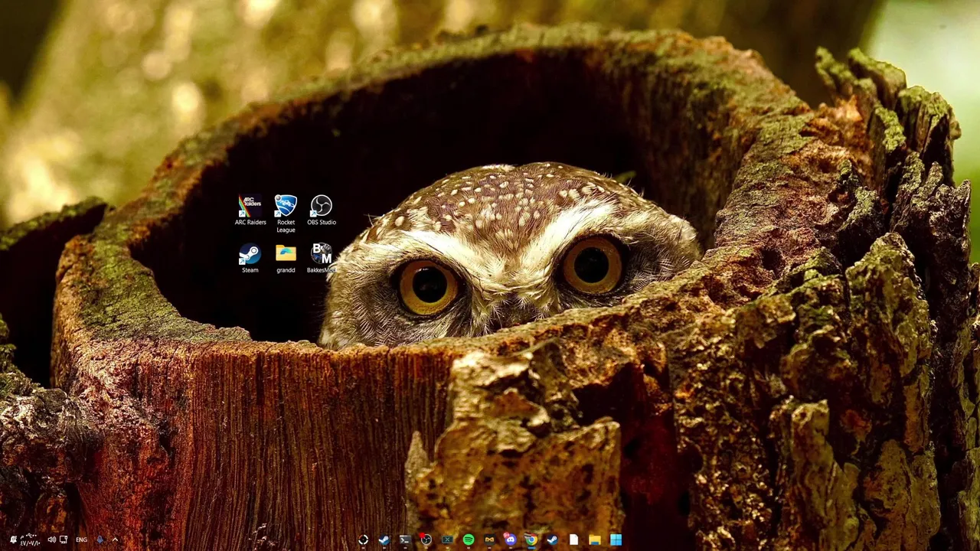The width and height of the screenshot is (980, 551).
Task: Open the terminal icon in the taskbar
Action: tap(404, 540)
